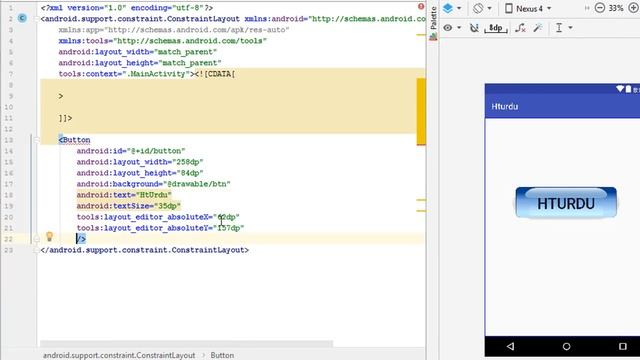Click the <Button opening tag
The height and width of the screenshot is (360, 640).
coord(74,140)
